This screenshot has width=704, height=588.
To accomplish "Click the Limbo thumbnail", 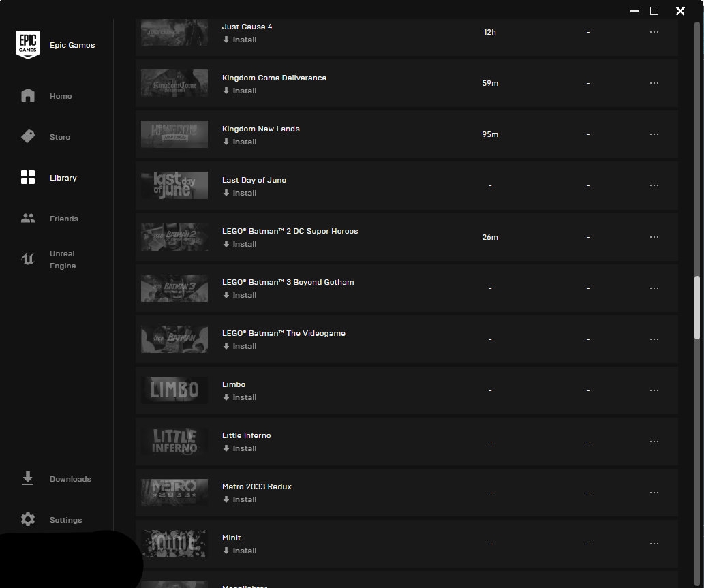I will click(174, 390).
